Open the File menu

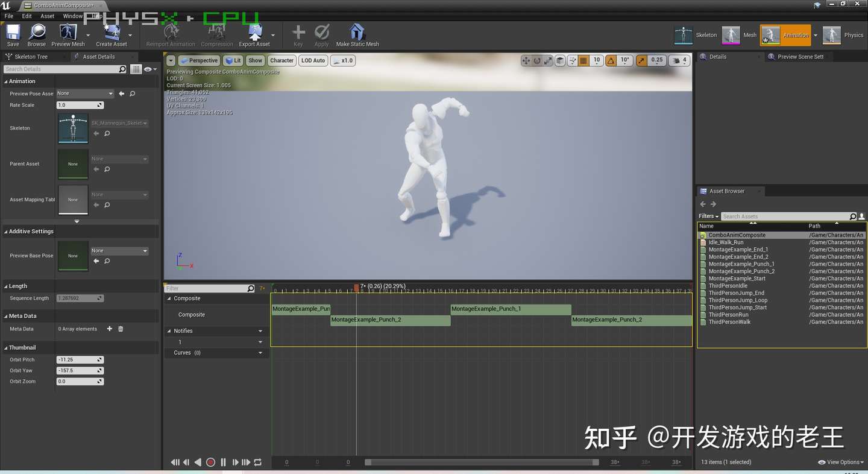pos(8,16)
